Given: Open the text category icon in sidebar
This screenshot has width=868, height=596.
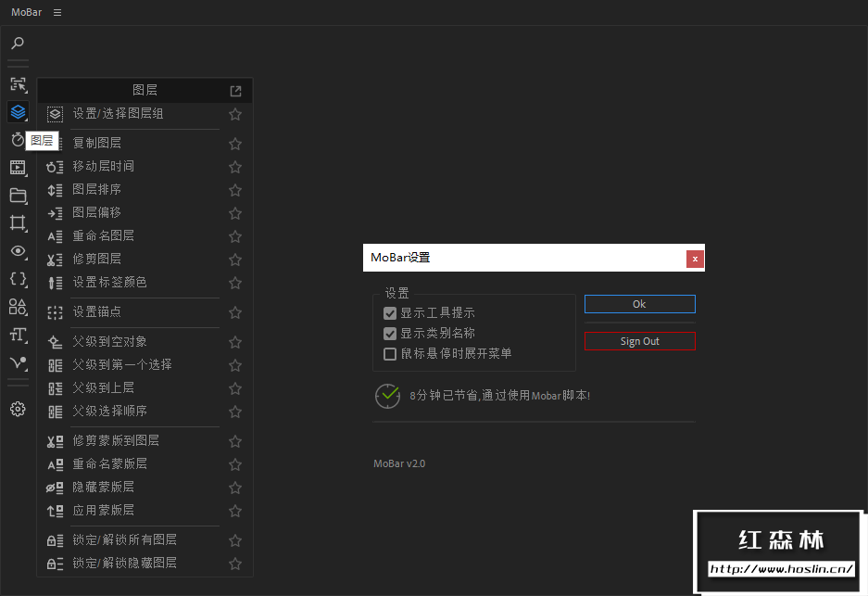Looking at the screenshot, I should pyautogui.click(x=18, y=334).
